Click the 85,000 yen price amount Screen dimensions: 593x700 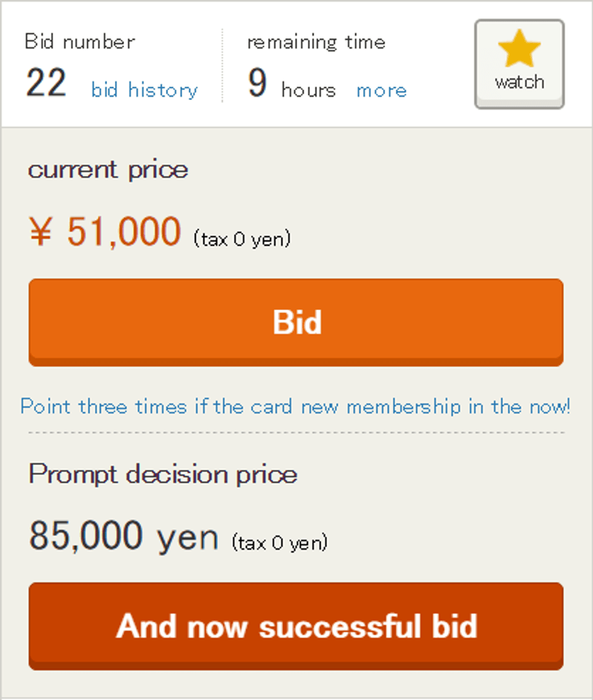pyautogui.click(x=123, y=537)
